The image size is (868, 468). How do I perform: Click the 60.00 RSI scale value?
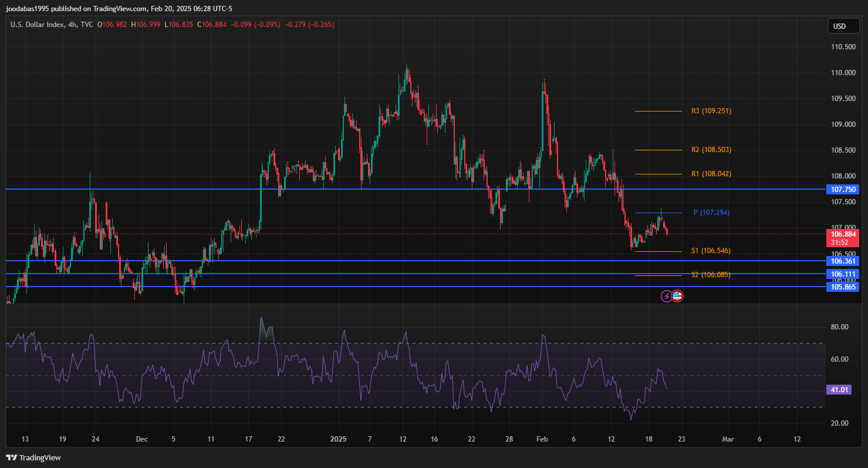pos(839,359)
